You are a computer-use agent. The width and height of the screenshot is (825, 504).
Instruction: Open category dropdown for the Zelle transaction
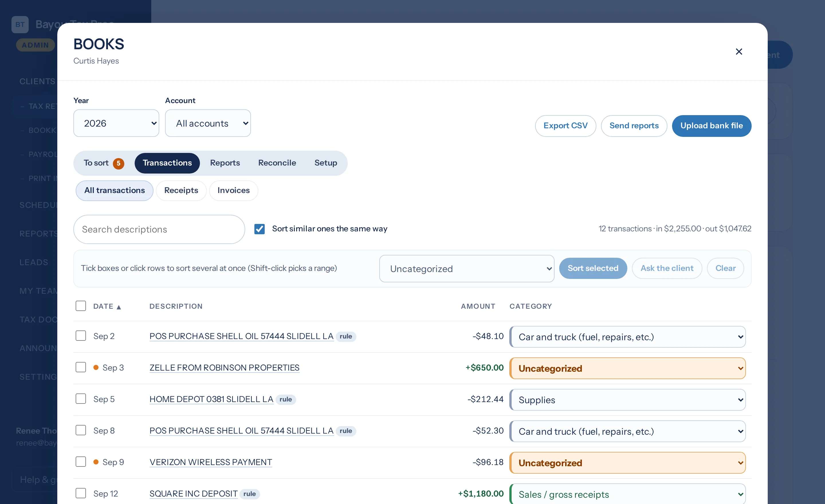[628, 368]
